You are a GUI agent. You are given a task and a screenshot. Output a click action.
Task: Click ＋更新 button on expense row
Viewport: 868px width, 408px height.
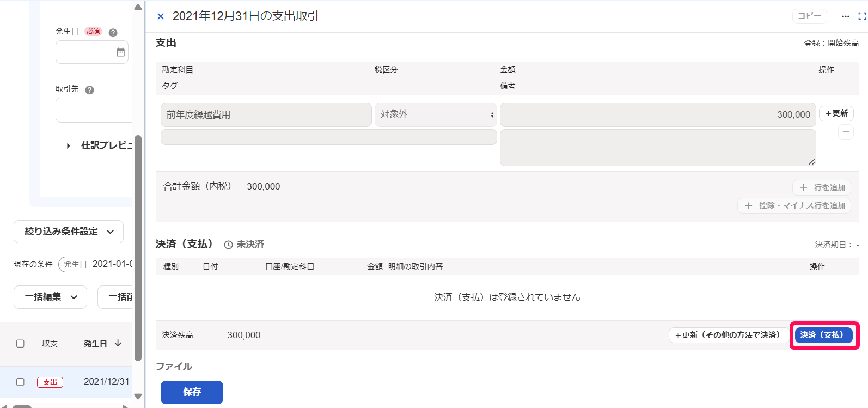(836, 113)
